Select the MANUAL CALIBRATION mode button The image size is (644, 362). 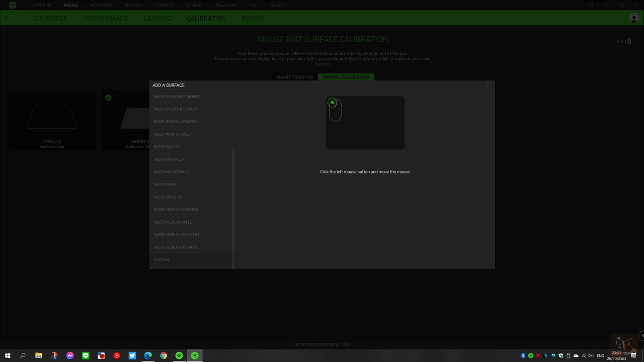point(346,77)
